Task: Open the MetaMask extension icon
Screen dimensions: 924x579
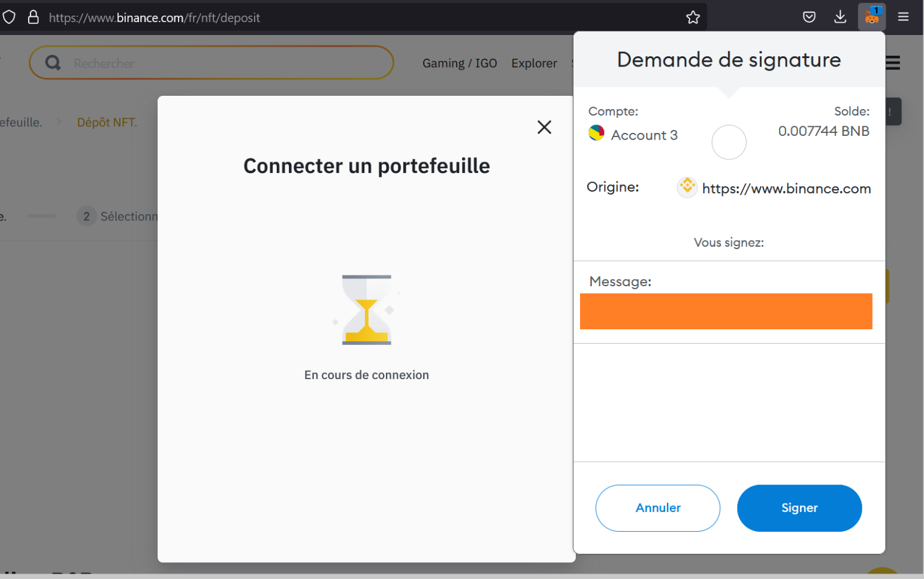Action: pyautogui.click(x=871, y=17)
